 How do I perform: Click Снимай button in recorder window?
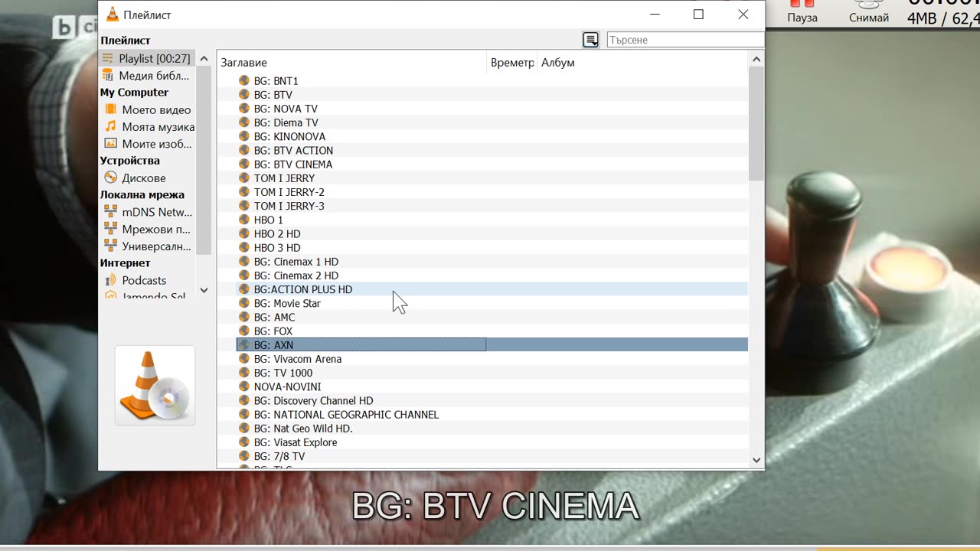coord(869,12)
